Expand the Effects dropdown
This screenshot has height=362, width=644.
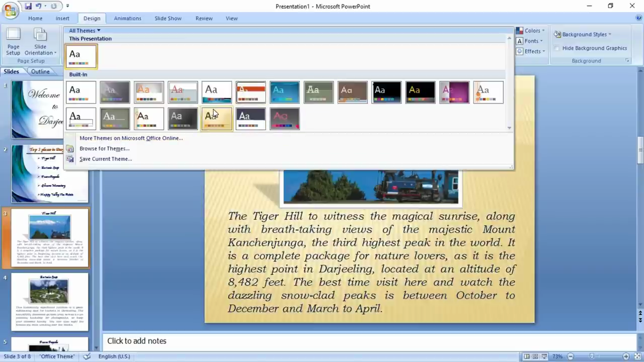point(531,51)
